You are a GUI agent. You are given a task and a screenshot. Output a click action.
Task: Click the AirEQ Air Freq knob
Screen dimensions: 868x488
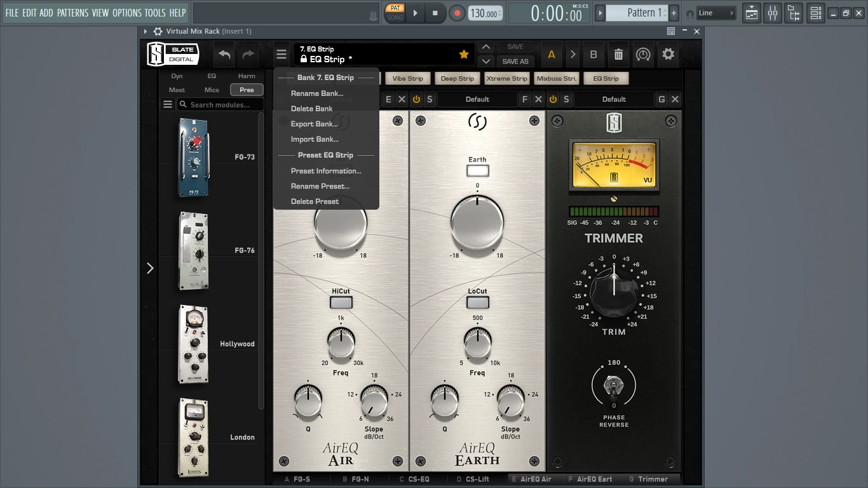point(341,343)
